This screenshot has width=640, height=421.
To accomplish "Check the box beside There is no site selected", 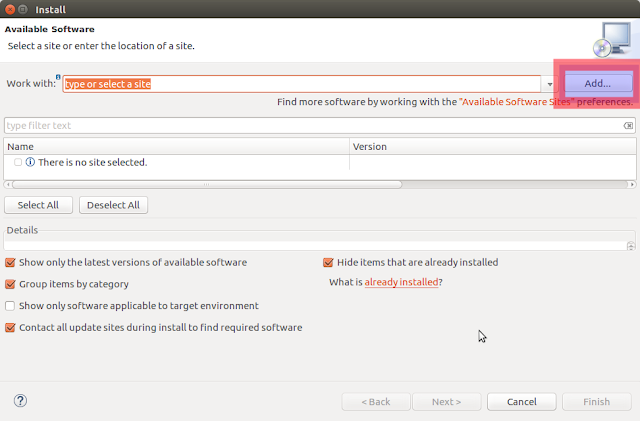I will 18,162.
